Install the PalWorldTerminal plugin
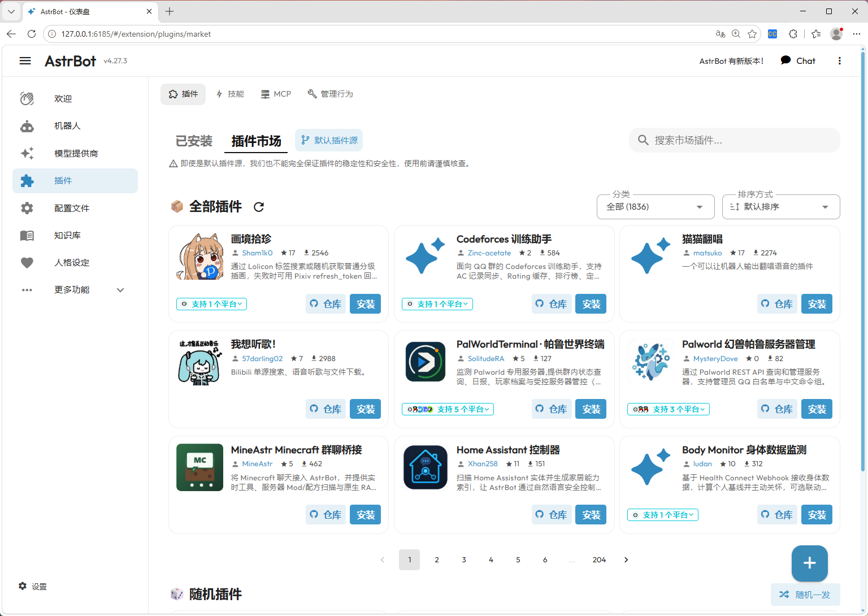Image resolution: width=868 pixels, height=616 pixels. [591, 409]
